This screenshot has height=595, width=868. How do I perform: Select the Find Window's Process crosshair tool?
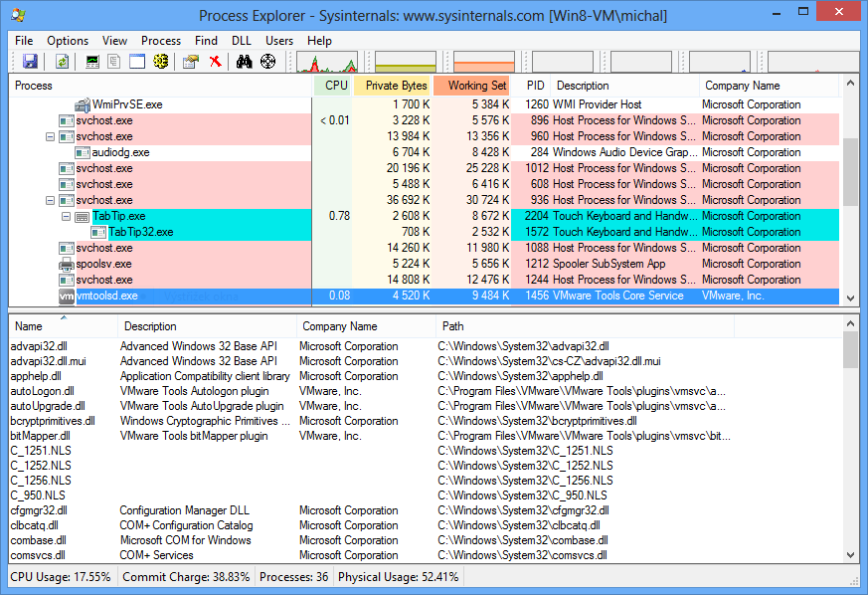267,61
